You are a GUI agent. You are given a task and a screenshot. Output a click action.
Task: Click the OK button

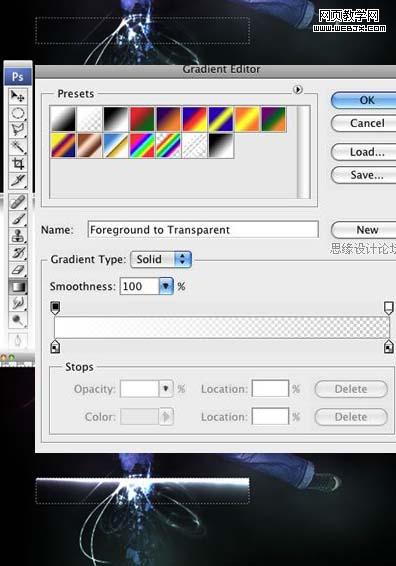(364, 100)
